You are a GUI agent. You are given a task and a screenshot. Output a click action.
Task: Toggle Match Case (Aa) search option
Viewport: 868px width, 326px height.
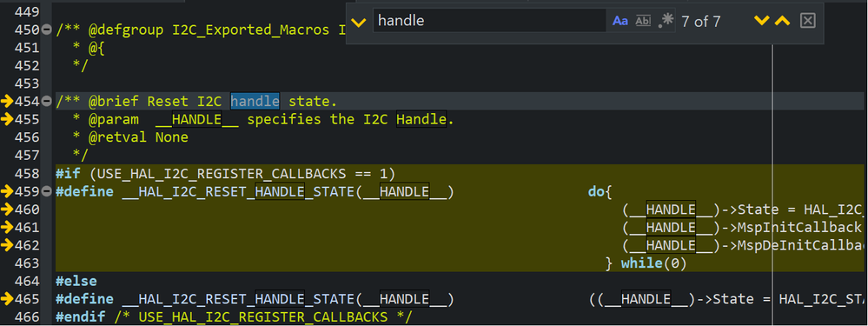pyautogui.click(x=620, y=21)
